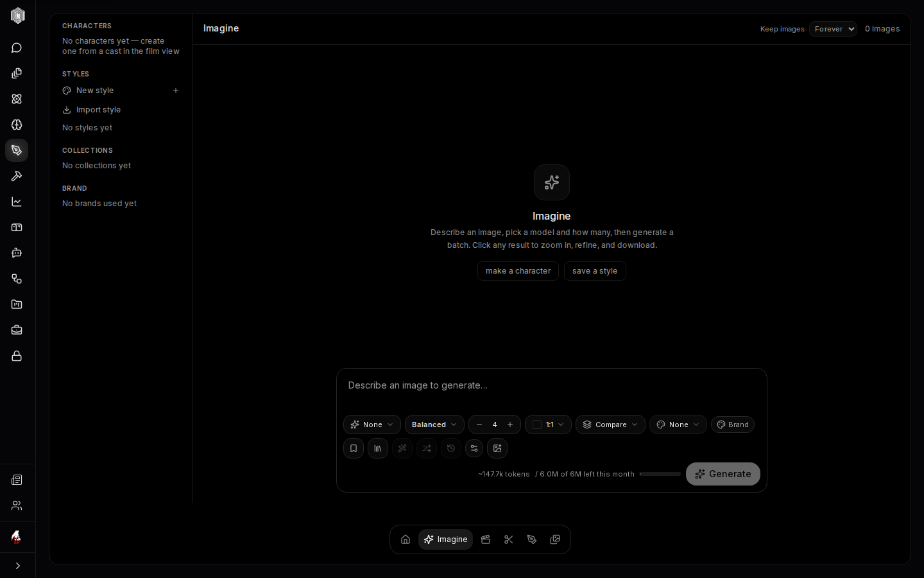
Task: Click the bookmark icon in the prompt box
Action: click(354, 448)
